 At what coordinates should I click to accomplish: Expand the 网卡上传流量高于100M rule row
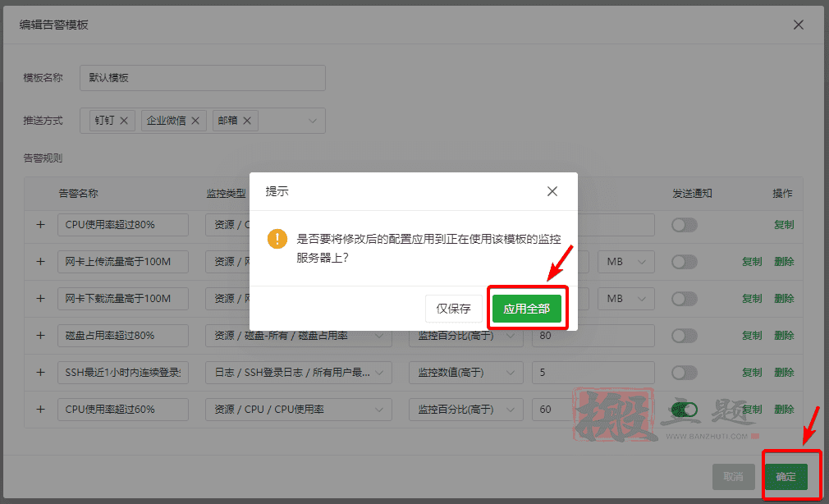coord(41,262)
